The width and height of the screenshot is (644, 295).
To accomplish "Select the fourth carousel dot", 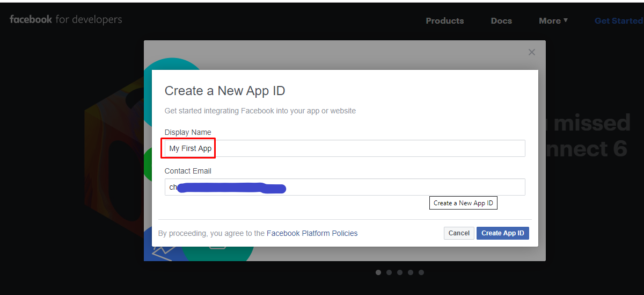I will (x=411, y=272).
